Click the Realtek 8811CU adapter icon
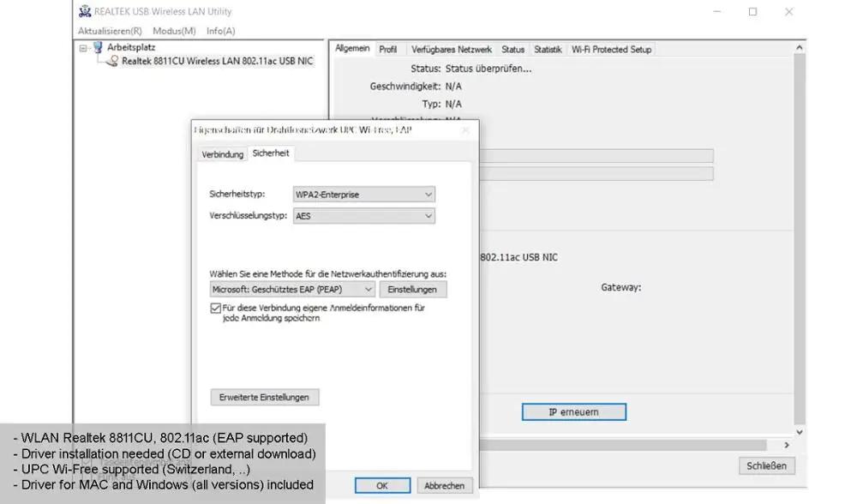857x504 pixels. tap(112, 61)
